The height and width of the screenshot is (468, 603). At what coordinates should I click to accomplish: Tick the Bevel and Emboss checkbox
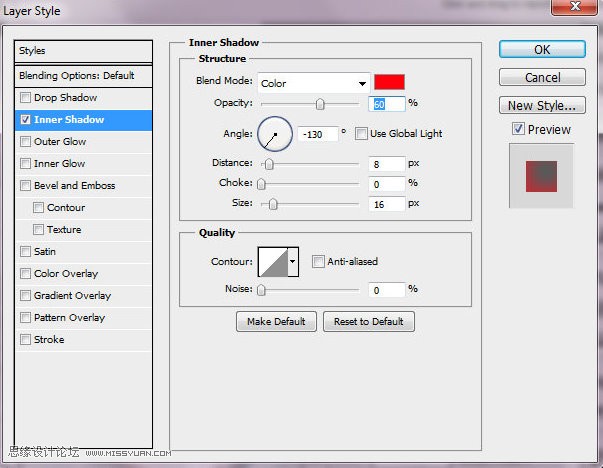pos(25,185)
